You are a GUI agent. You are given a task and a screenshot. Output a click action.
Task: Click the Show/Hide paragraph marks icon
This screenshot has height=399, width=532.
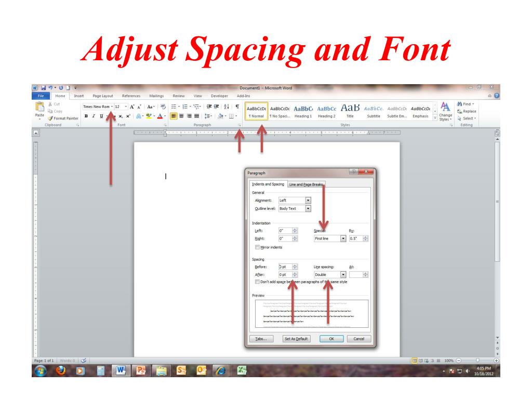click(x=237, y=107)
